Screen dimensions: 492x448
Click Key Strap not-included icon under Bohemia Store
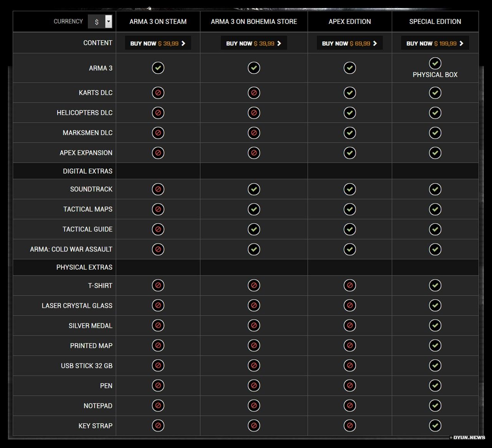(254, 425)
